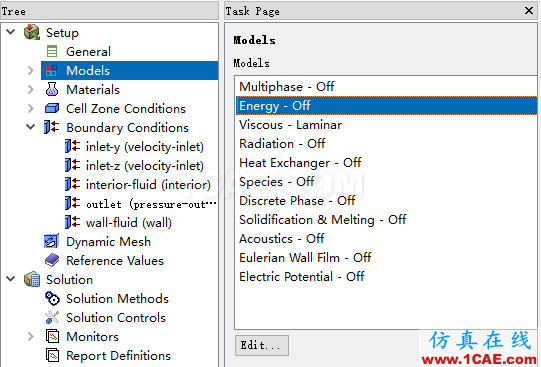
Task: Click the Reference Values book icon
Action: [52, 260]
